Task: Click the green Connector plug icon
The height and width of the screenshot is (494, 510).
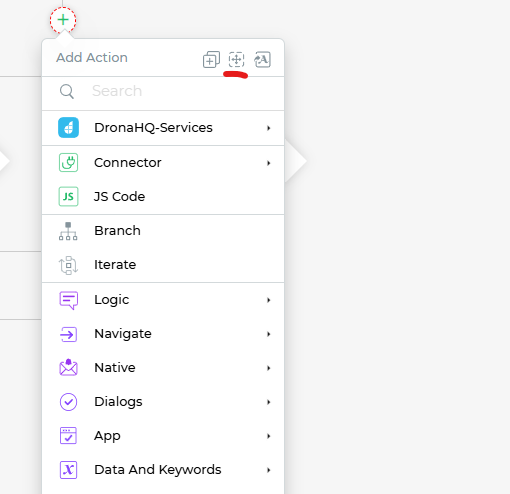Action: pos(68,162)
